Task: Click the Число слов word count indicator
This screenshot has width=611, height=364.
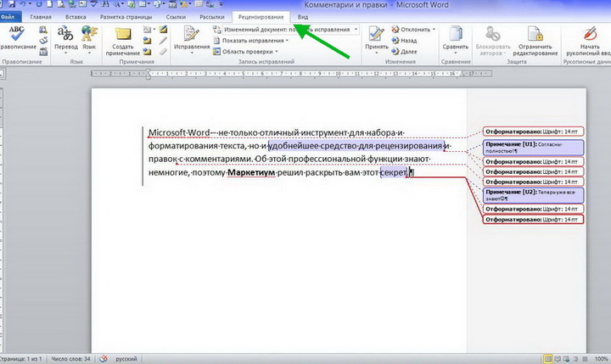Action: tap(69, 358)
